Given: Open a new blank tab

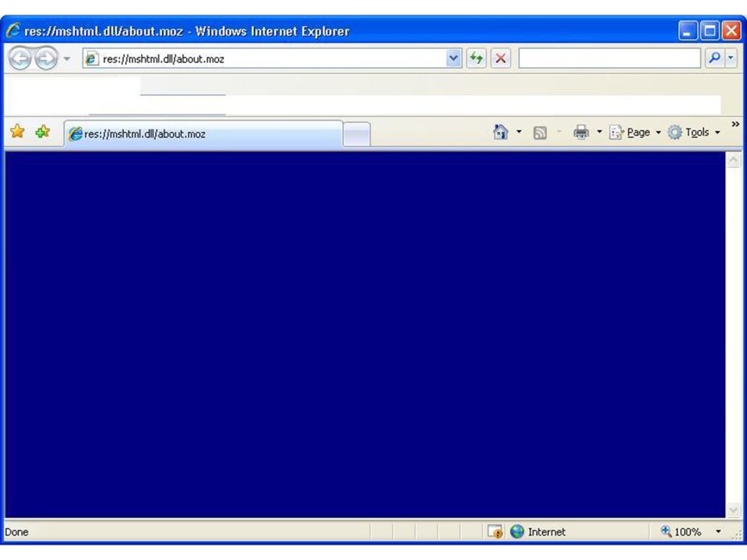Looking at the screenshot, I should 356,134.
